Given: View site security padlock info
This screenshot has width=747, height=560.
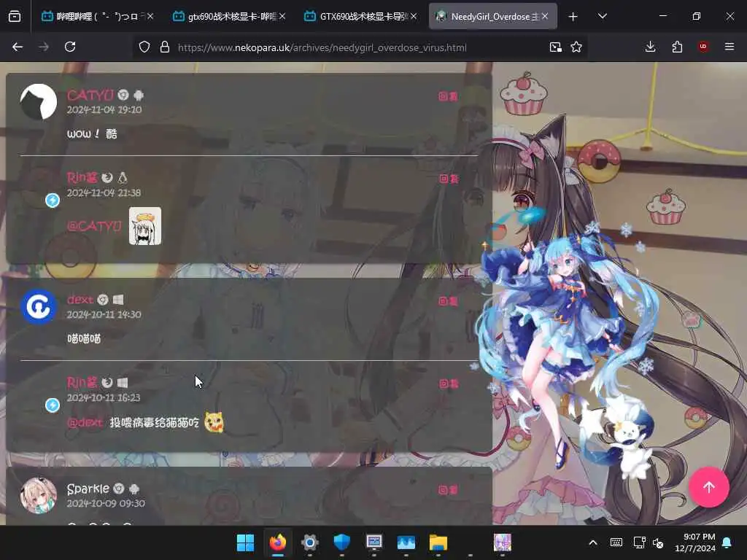Looking at the screenshot, I should 165,47.
